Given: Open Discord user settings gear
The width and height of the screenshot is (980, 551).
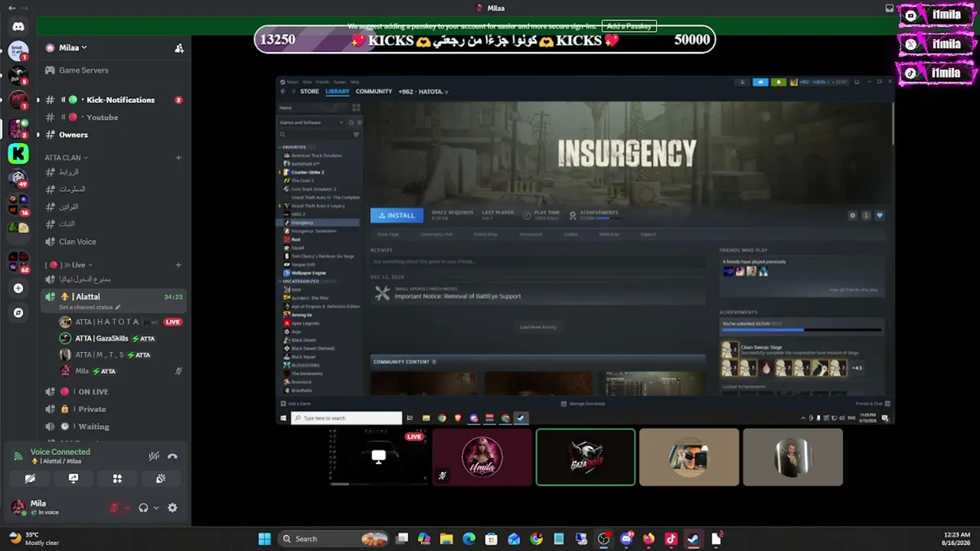Looking at the screenshot, I should coord(172,507).
